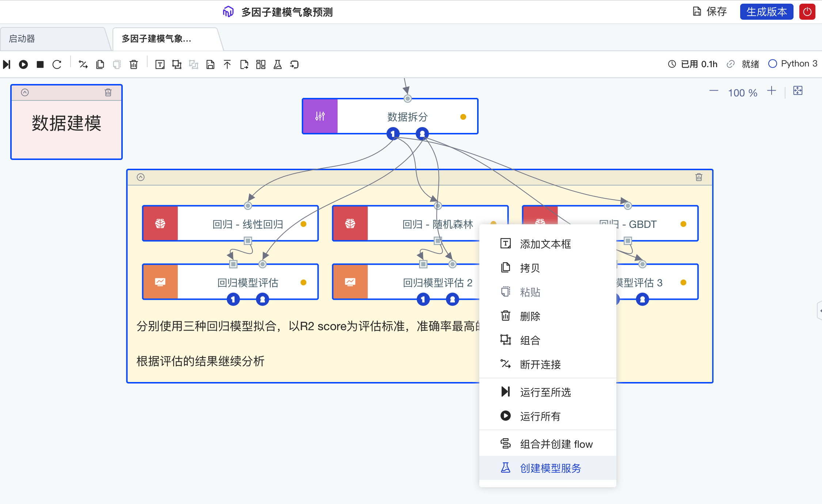Click the run-to-selected toolbar icon

point(7,65)
